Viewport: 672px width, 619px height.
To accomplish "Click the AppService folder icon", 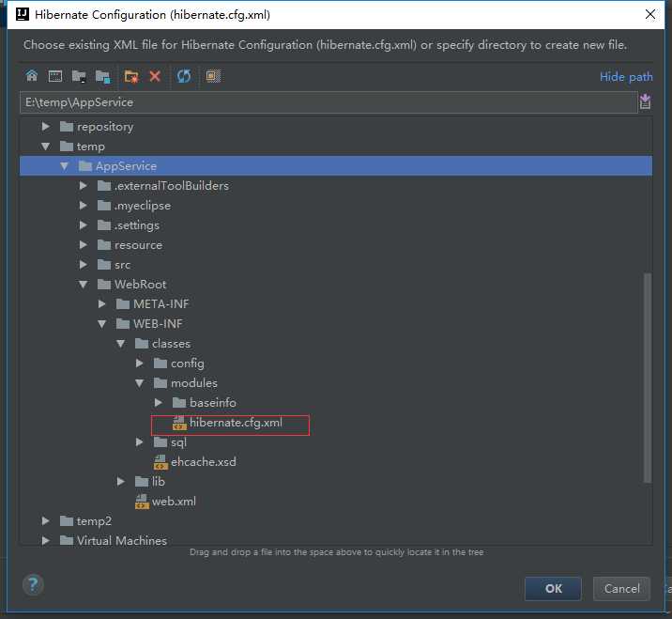I will pyautogui.click(x=85, y=166).
